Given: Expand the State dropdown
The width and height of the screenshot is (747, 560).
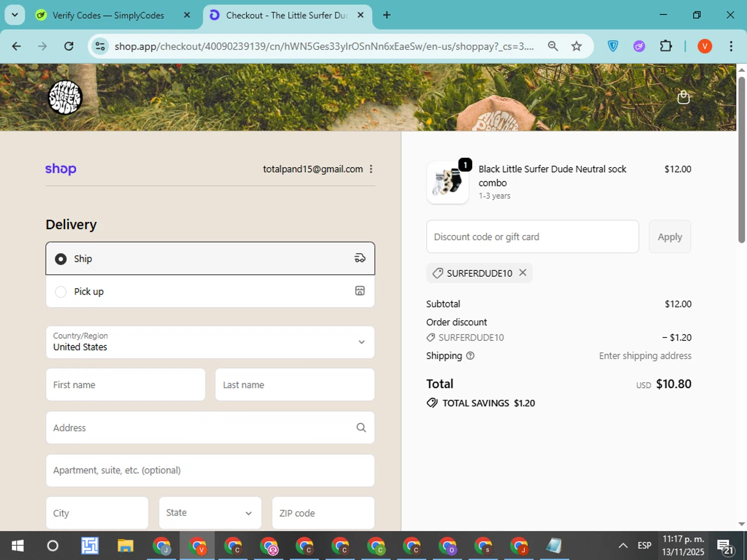Looking at the screenshot, I should tap(210, 513).
